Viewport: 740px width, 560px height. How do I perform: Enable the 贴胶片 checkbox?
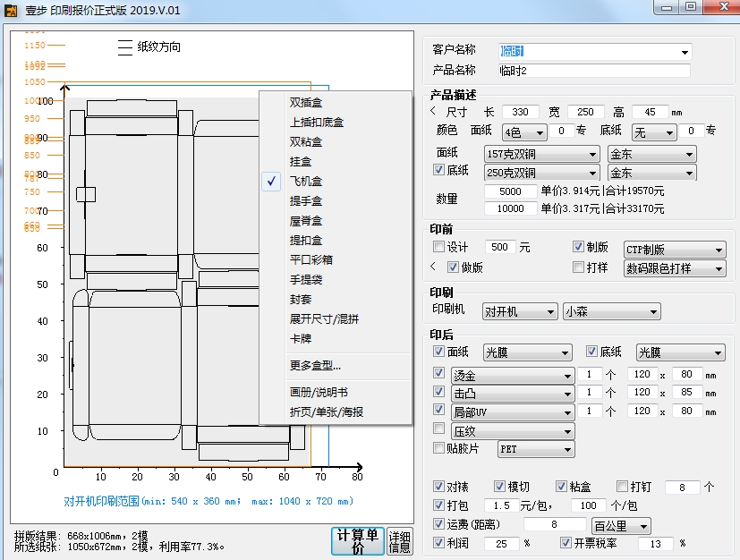click(438, 447)
